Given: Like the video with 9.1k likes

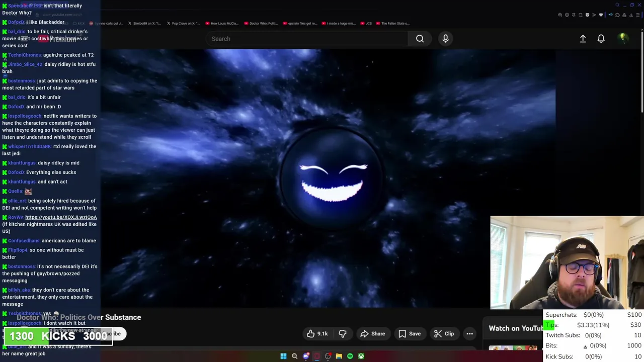Looking at the screenshot, I should coord(317,334).
